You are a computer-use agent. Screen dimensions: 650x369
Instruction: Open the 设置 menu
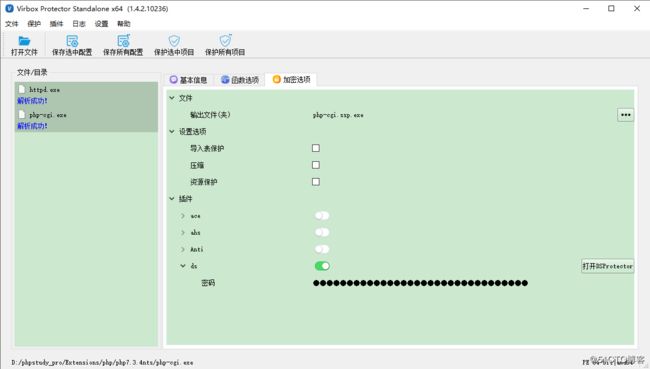tap(101, 24)
